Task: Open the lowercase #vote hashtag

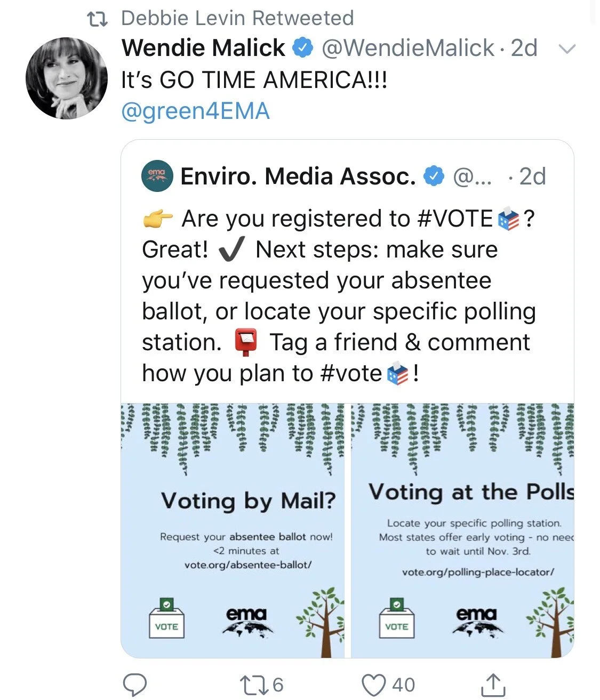Action: coord(351,373)
